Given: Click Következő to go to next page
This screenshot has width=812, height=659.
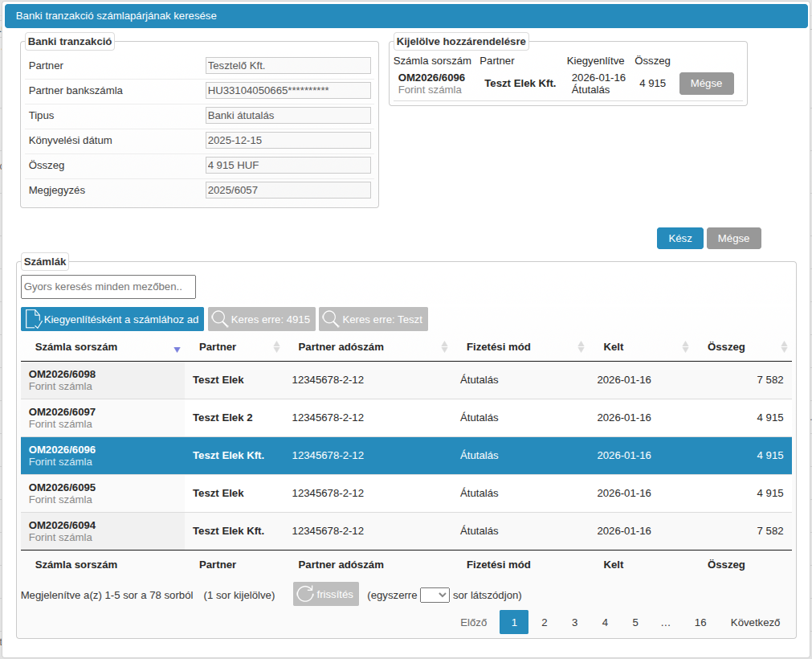Looking at the screenshot, I should click(x=755, y=622).
